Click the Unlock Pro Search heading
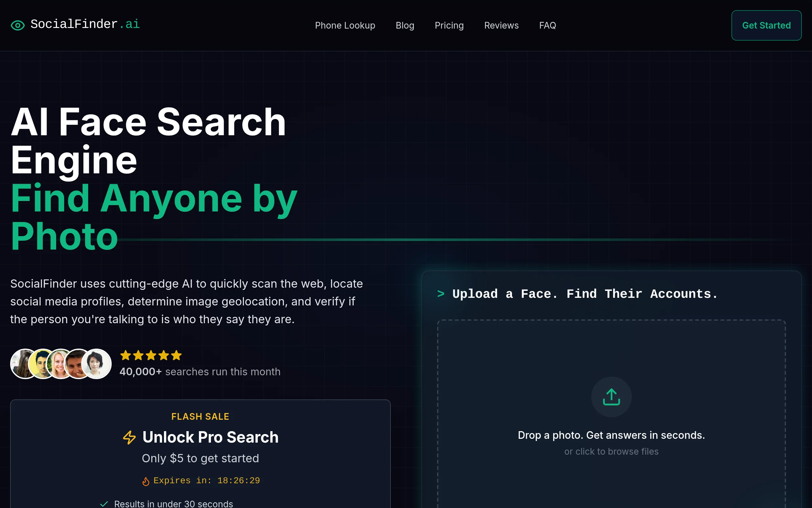The width and height of the screenshot is (812, 508). click(210, 437)
